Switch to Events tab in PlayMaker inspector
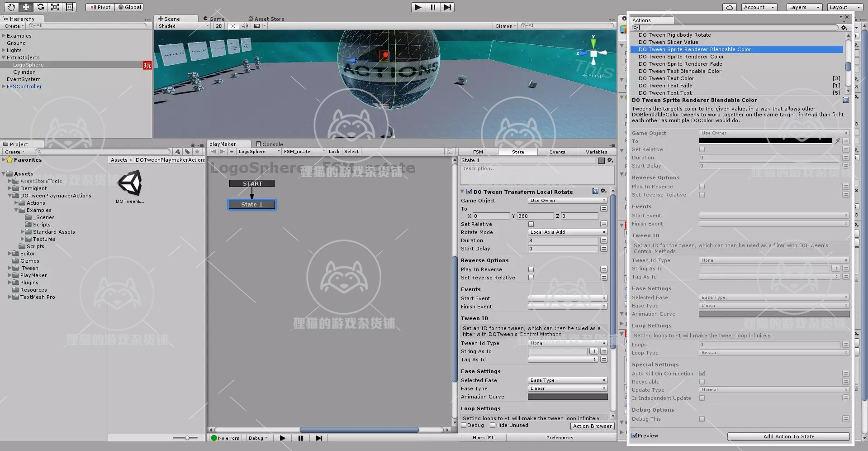 tap(557, 152)
